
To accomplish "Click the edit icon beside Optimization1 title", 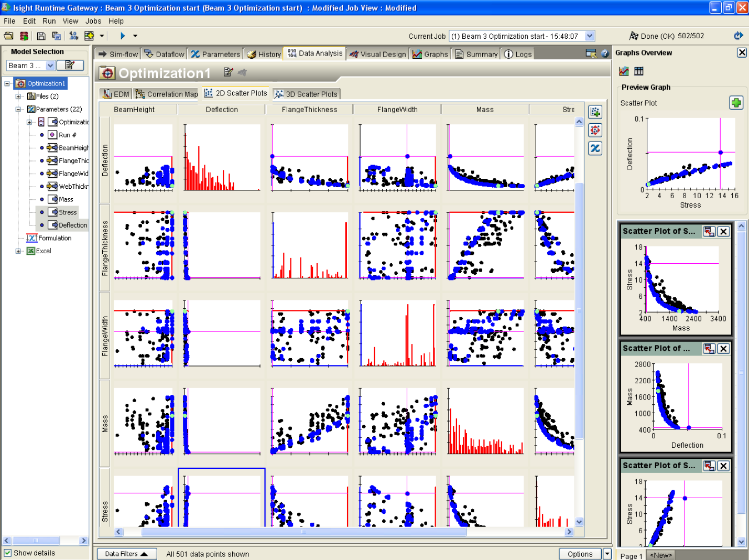I will tap(228, 72).
